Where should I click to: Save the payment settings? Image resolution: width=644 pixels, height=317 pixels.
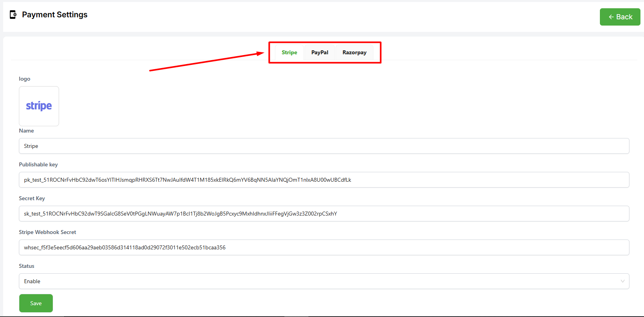[x=36, y=303]
